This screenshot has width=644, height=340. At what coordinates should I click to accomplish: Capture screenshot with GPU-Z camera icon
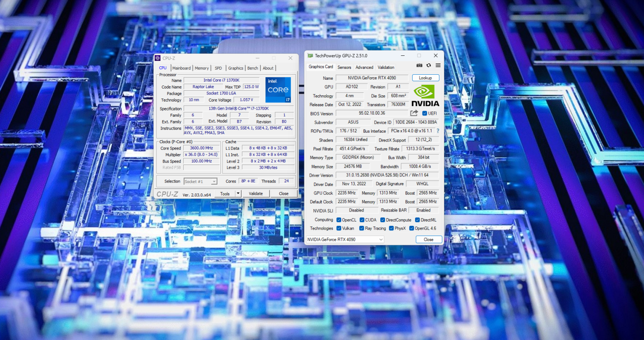click(x=419, y=65)
